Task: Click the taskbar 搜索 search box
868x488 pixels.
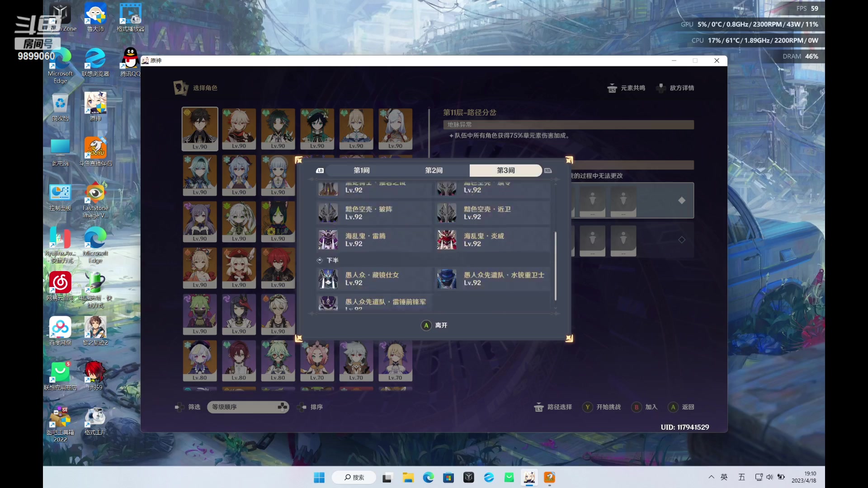Action: tap(354, 477)
